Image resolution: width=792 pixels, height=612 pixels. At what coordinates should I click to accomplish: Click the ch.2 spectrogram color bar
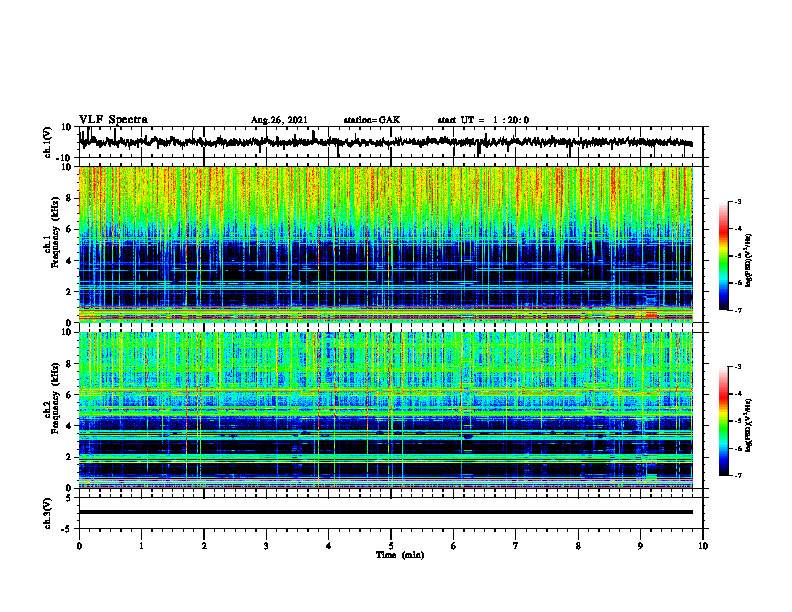(723, 421)
